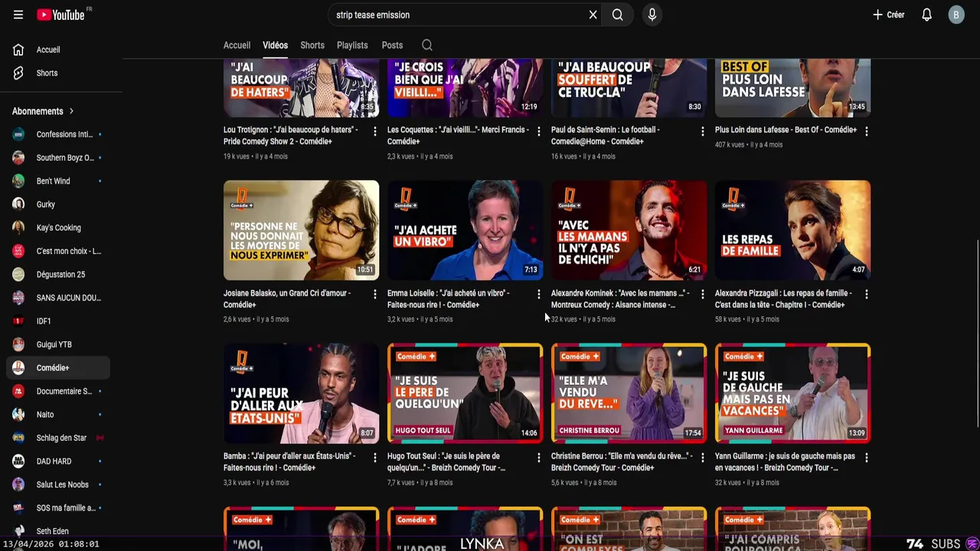Open the hamburger guide menu
This screenshot has width=980, height=551.
[18, 15]
